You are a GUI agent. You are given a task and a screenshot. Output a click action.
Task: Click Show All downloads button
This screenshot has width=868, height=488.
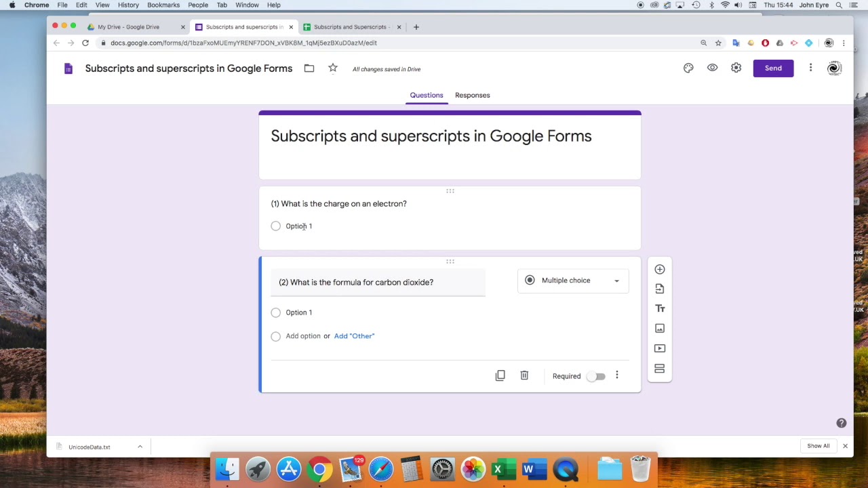pos(818,446)
